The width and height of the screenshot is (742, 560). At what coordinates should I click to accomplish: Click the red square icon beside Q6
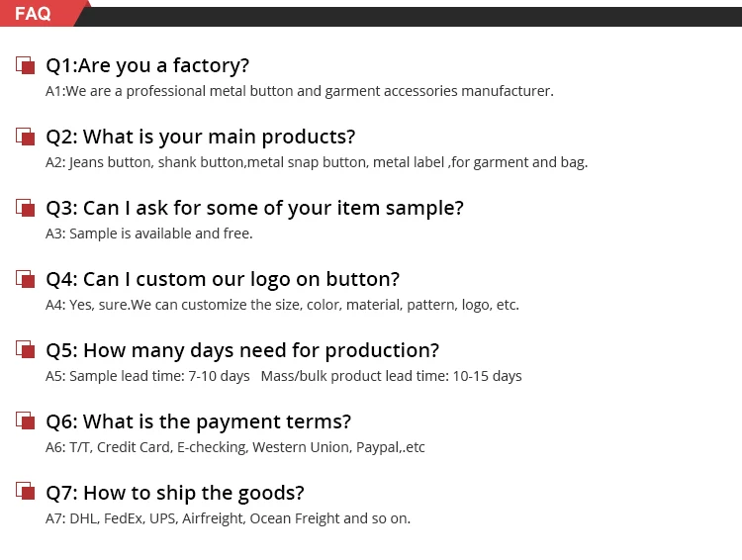pos(25,421)
